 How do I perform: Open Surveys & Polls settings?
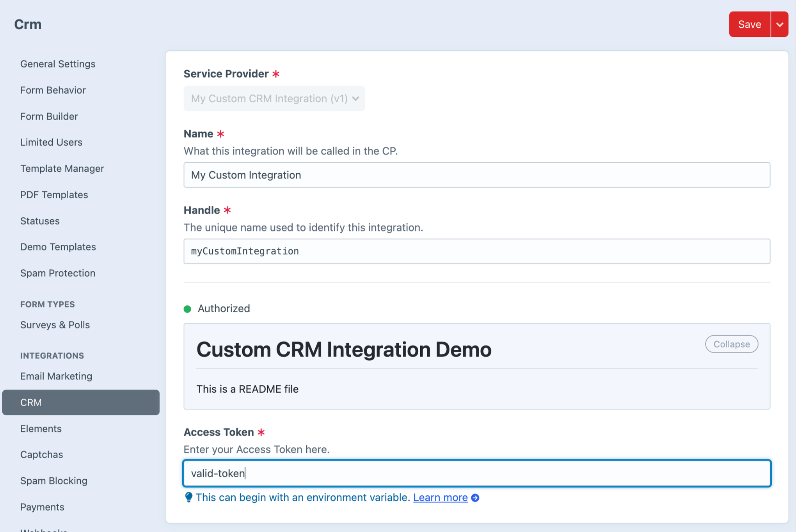55,324
